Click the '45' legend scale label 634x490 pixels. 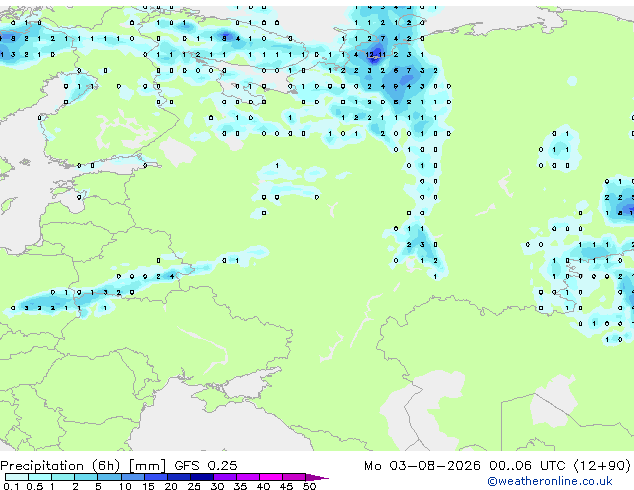286,486
